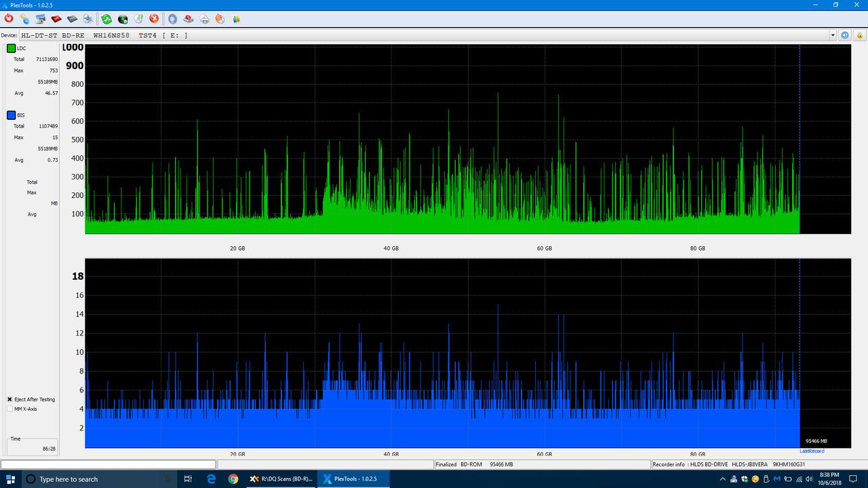Click the blue disc toolbar icon

[172, 19]
